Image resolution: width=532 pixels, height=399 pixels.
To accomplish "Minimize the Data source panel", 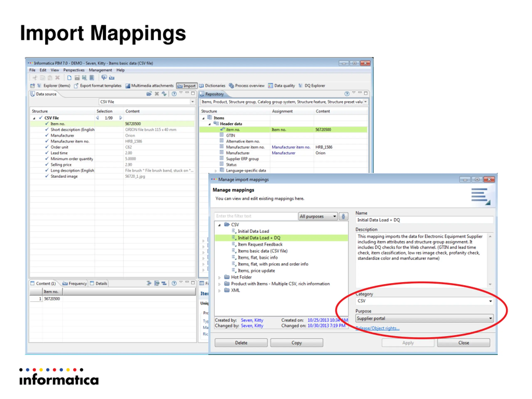I will coord(187,93).
